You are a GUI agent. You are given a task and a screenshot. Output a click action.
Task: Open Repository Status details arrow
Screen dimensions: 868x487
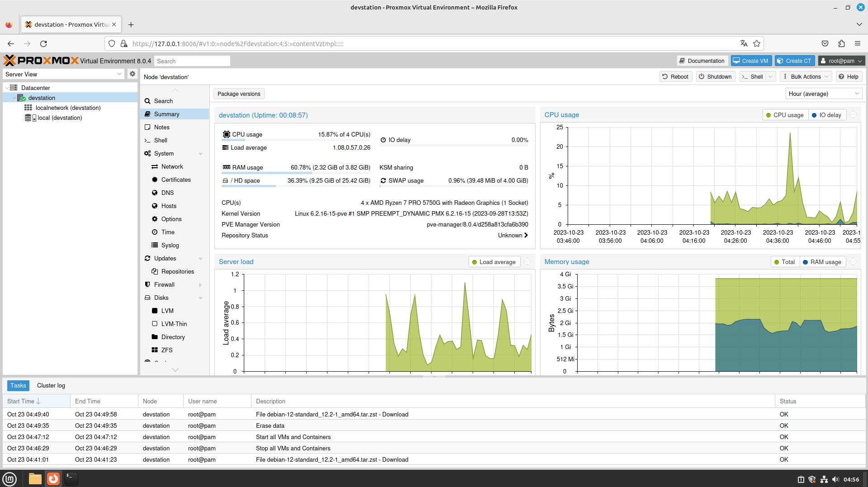526,235
